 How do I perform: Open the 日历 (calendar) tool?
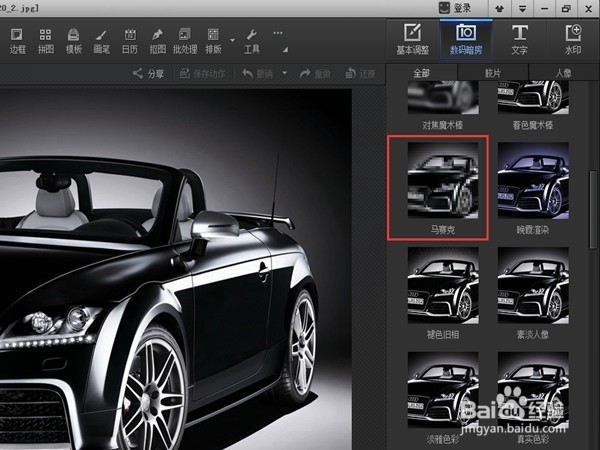pyautogui.click(x=130, y=41)
